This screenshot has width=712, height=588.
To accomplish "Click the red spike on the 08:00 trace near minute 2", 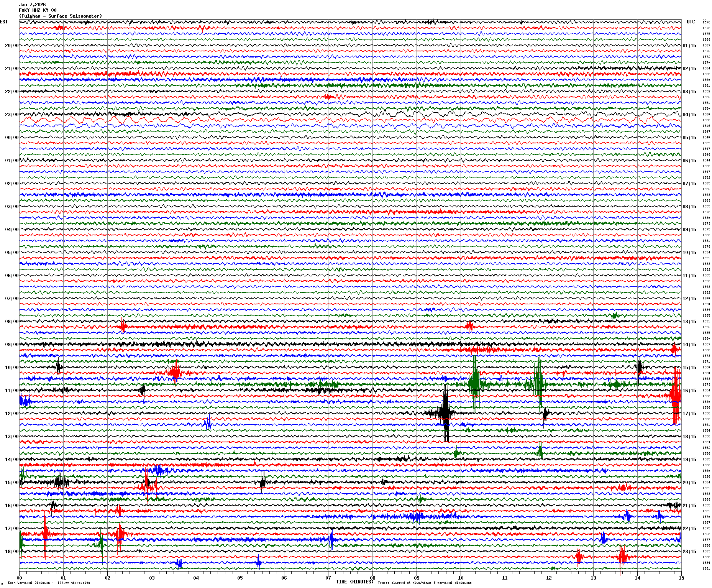I will (123, 327).
